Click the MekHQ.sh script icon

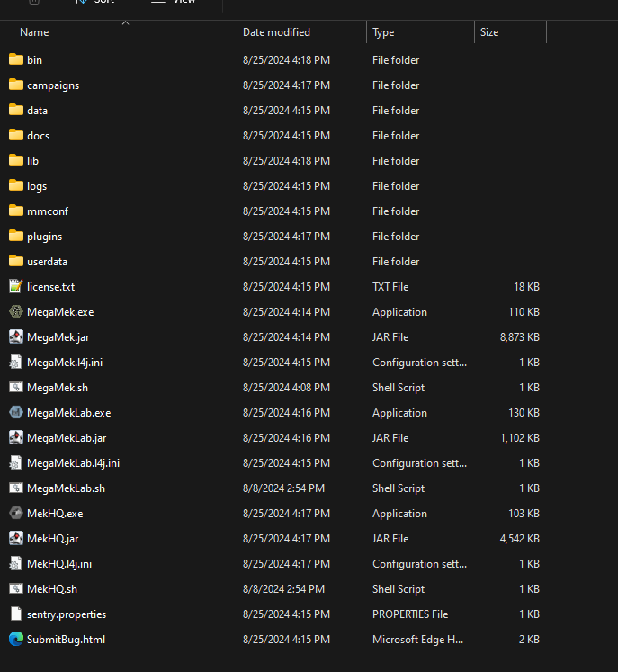click(16, 589)
